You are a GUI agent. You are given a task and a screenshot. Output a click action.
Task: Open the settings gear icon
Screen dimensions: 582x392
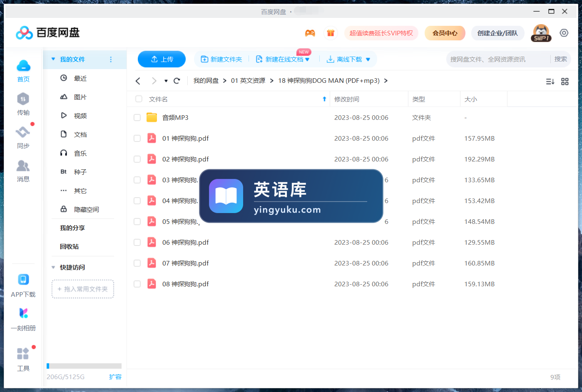[x=564, y=33]
